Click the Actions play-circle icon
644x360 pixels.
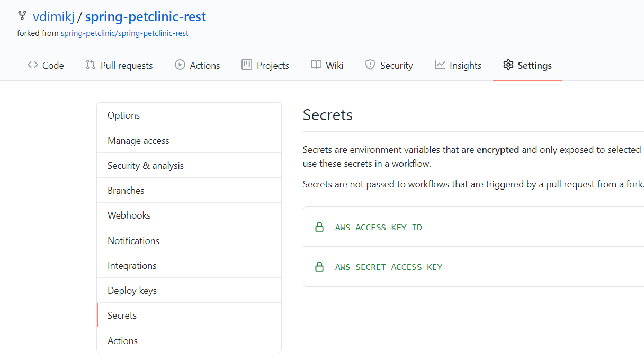tap(180, 65)
